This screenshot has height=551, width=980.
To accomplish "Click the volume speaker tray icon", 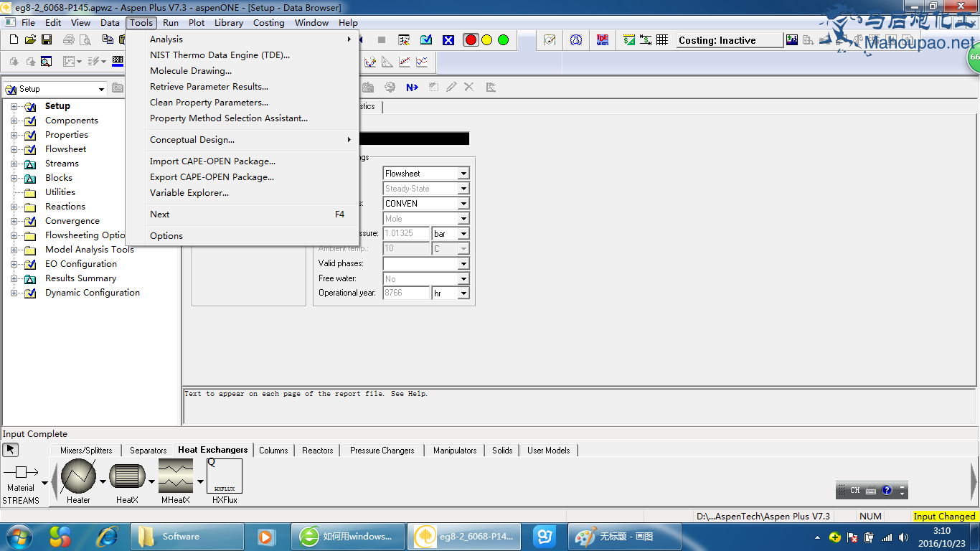I will [x=903, y=537].
